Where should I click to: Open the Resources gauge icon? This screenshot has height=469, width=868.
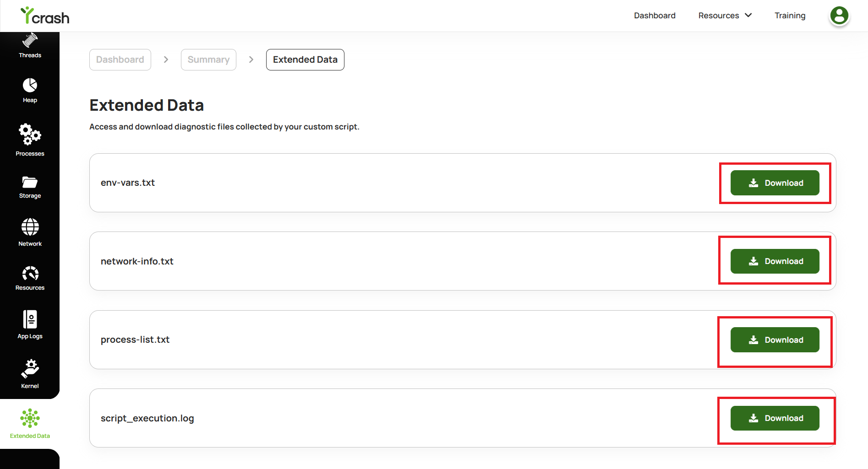pyautogui.click(x=30, y=274)
